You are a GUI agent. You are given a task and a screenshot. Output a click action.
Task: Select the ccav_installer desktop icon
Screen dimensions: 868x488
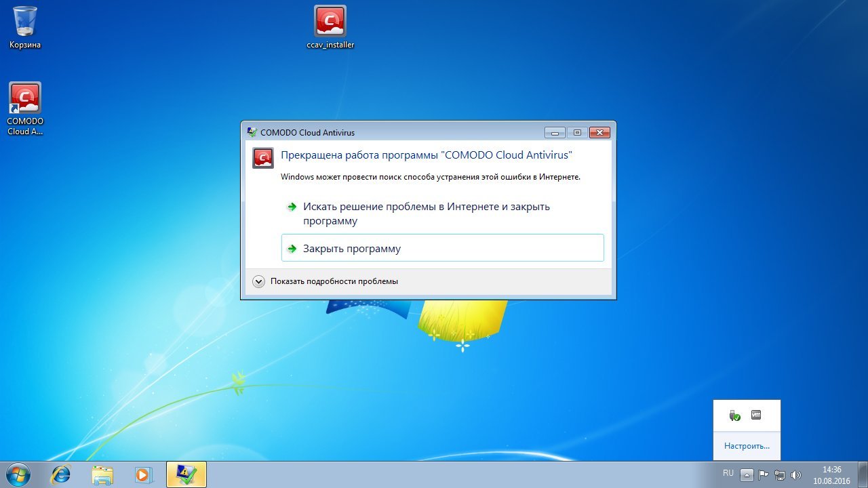pos(330,28)
